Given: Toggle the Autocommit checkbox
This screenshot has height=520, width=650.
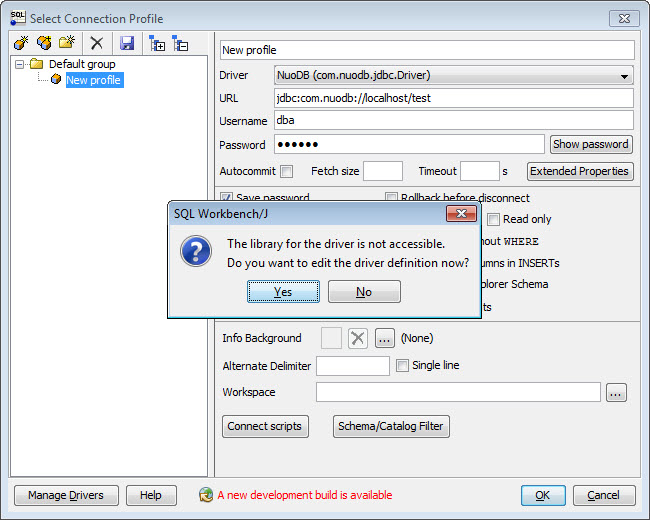Looking at the screenshot, I should tap(286, 171).
